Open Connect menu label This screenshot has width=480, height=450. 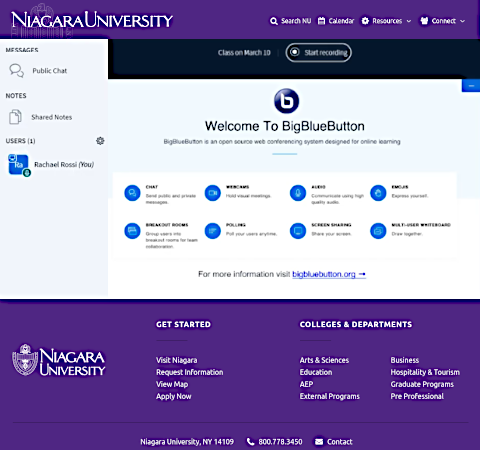[x=444, y=21]
